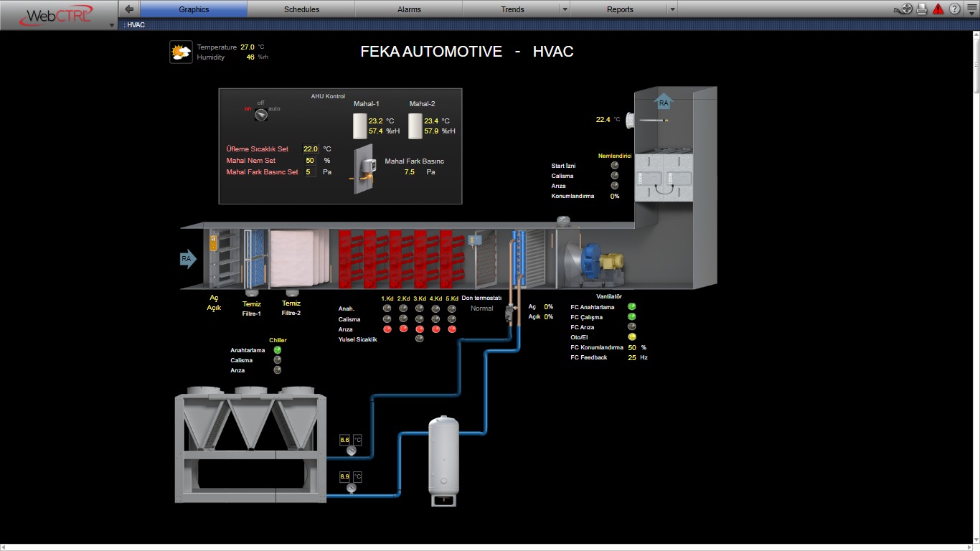Open the print icon in toolbar
The image size is (980, 551).
point(922,9)
